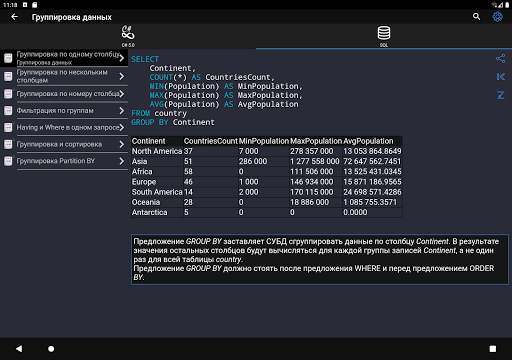Select the 'South America' table cell
The height and width of the screenshot is (360, 512).
click(157, 192)
